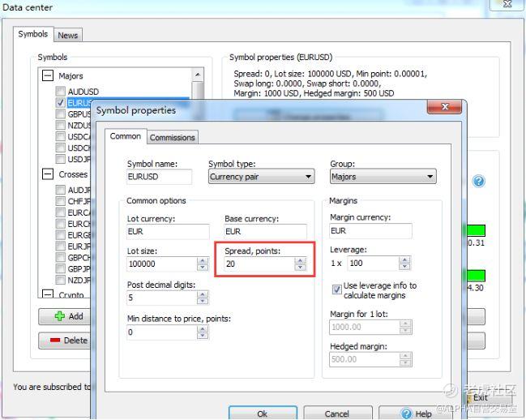Collapse the Crypto tree group
The width and height of the screenshot is (526, 420).
(48, 294)
